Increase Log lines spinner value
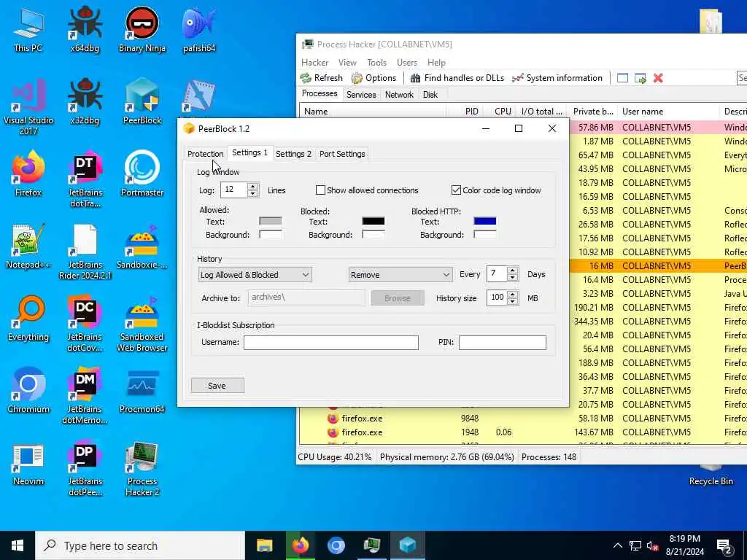Image resolution: width=747 pixels, height=560 pixels. [x=253, y=186]
